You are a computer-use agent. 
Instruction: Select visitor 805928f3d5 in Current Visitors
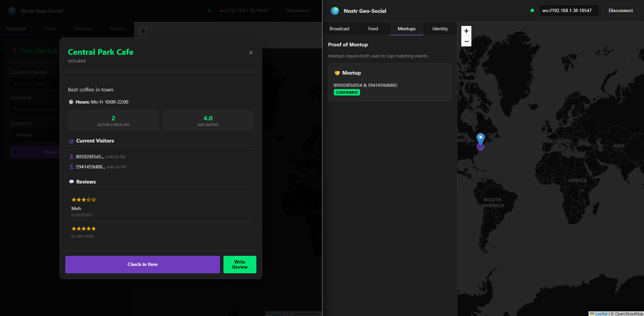point(90,157)
